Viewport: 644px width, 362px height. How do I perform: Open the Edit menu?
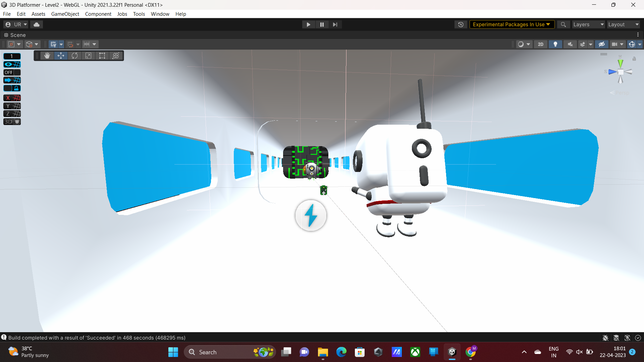click(x=21, y=14)
